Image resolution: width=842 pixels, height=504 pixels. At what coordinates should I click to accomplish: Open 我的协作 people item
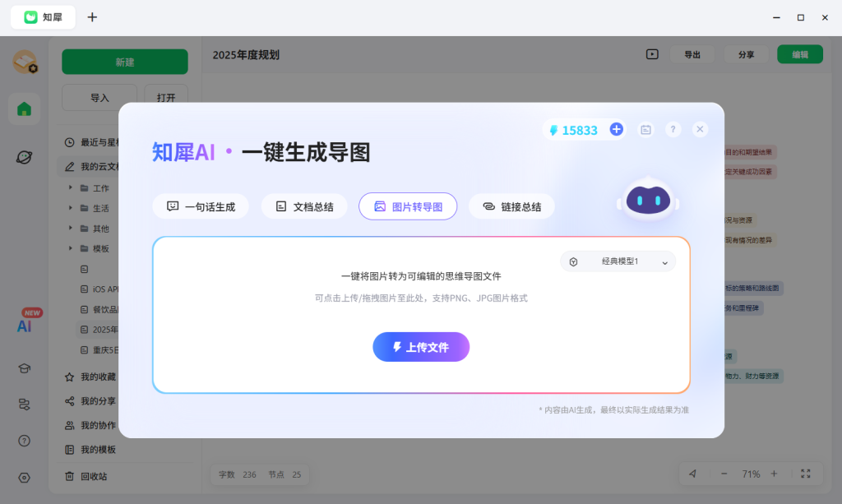tap(90, 425)
